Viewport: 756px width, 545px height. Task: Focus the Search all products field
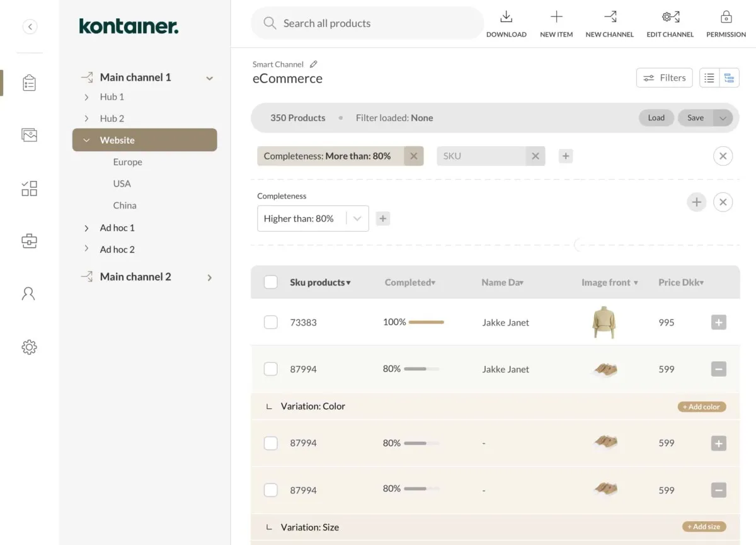367,23
